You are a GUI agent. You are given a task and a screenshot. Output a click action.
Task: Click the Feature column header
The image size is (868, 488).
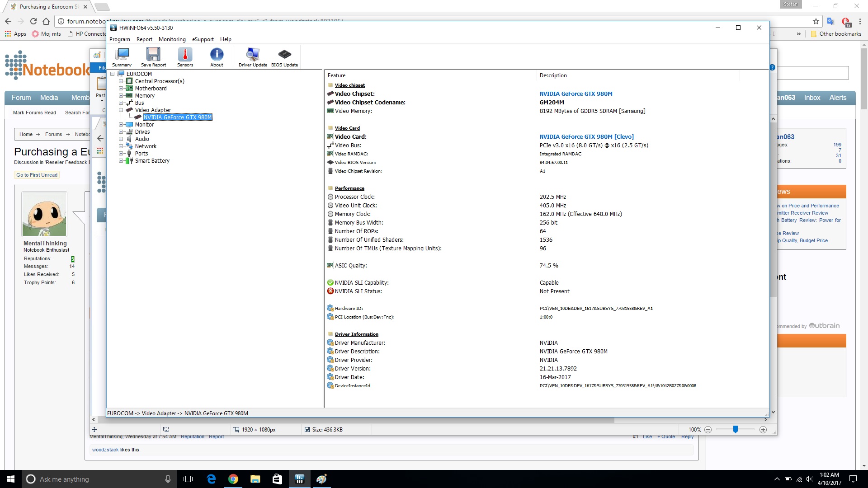(336, 75)
